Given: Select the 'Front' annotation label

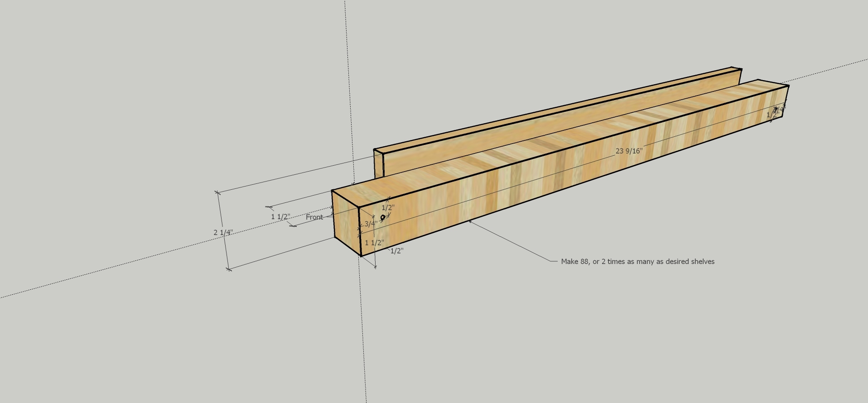Looking at the screenshot, I should coord(314,217).
